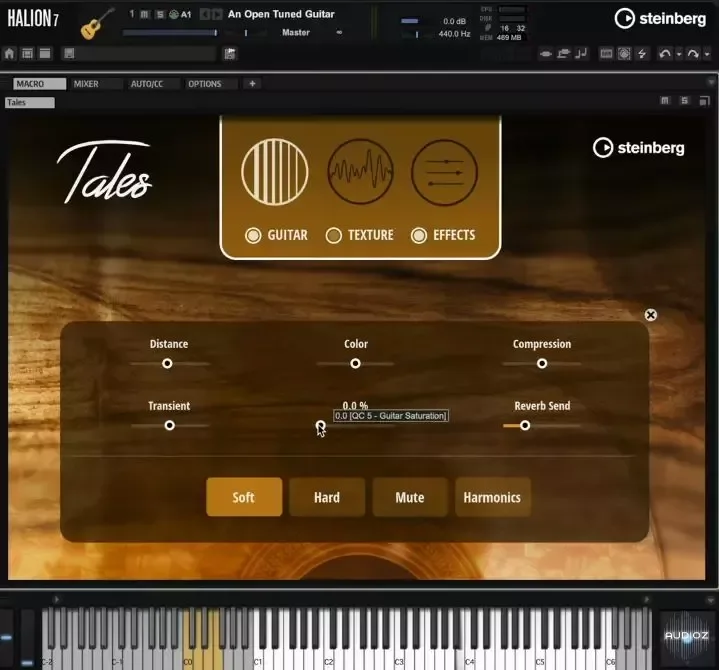Click the lightning bolt toolbar icon

[x=642, y=54]
